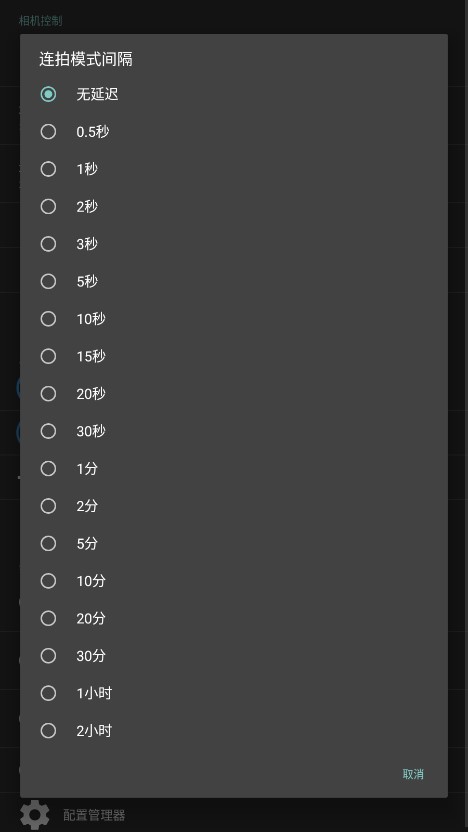
Task: Select the 1小时 interval
Action: pyautogui.click(x=233, y=693)
